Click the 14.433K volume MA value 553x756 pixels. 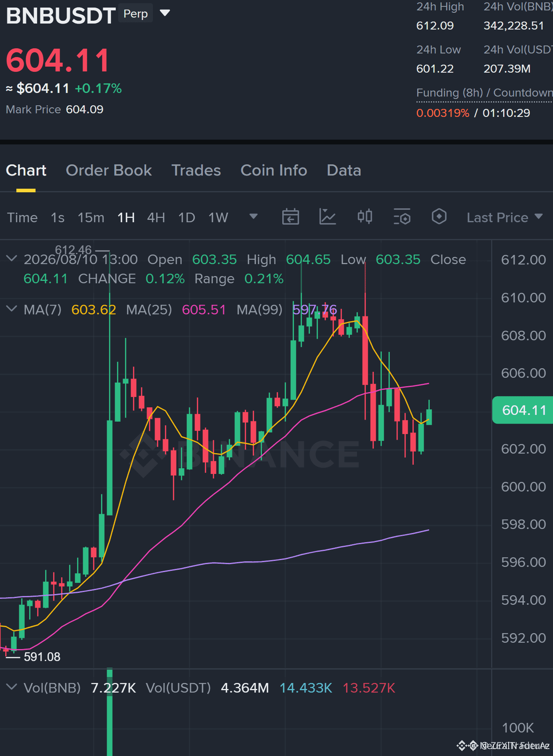pyautogui.click(x=305, y=688)
